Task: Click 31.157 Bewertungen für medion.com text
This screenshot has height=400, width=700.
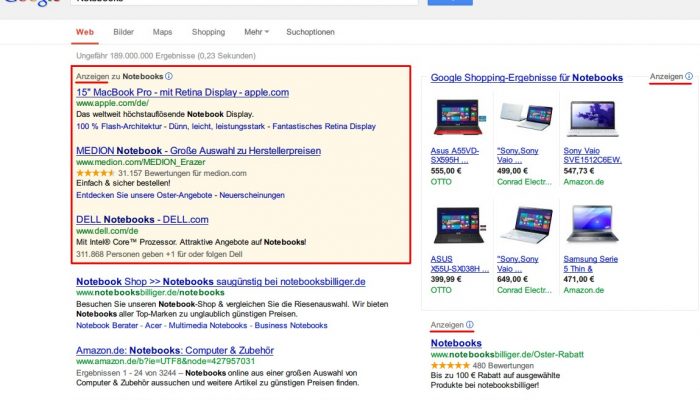Action: pyautogui.click(x=182, y=173)
